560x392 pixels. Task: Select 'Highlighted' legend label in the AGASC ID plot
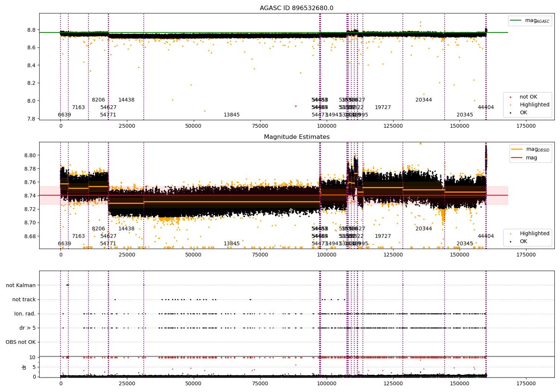click(x=535, y=105)
